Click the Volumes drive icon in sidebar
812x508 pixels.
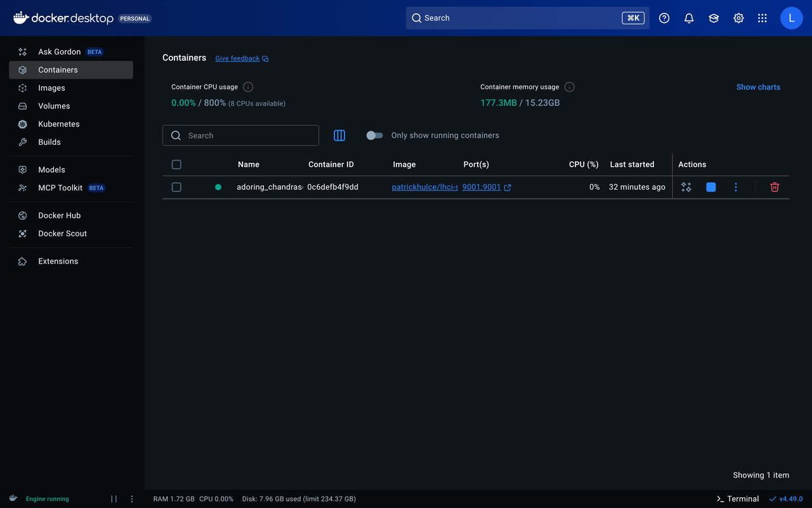[23, 106]
